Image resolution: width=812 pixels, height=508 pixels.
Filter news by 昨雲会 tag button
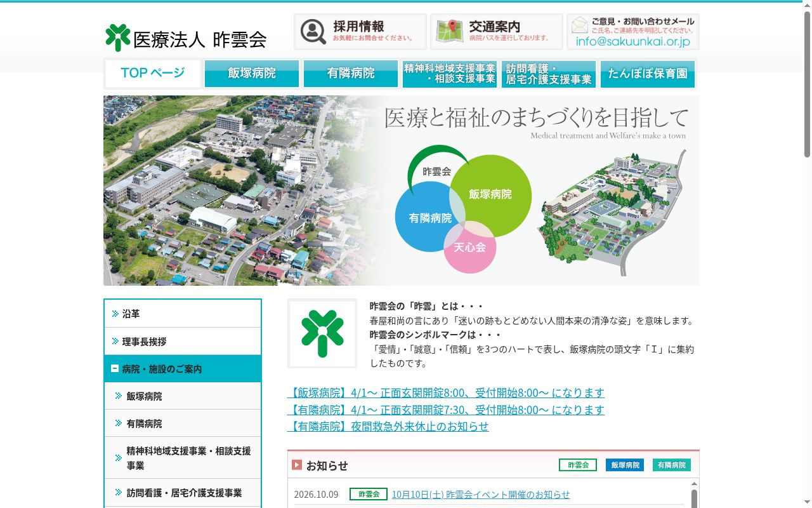coord(578,465)
